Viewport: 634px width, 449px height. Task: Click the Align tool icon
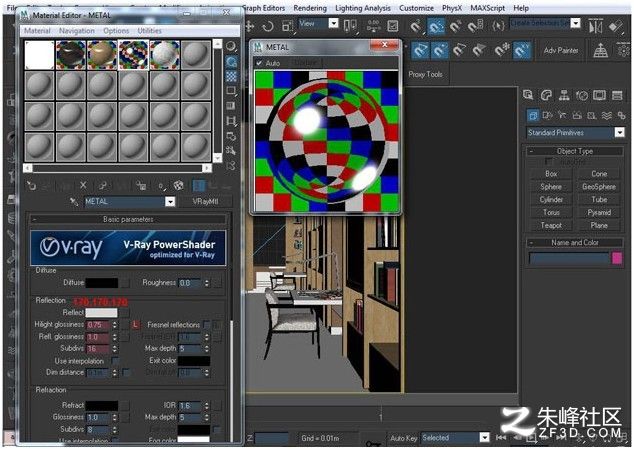pos(616,26)
